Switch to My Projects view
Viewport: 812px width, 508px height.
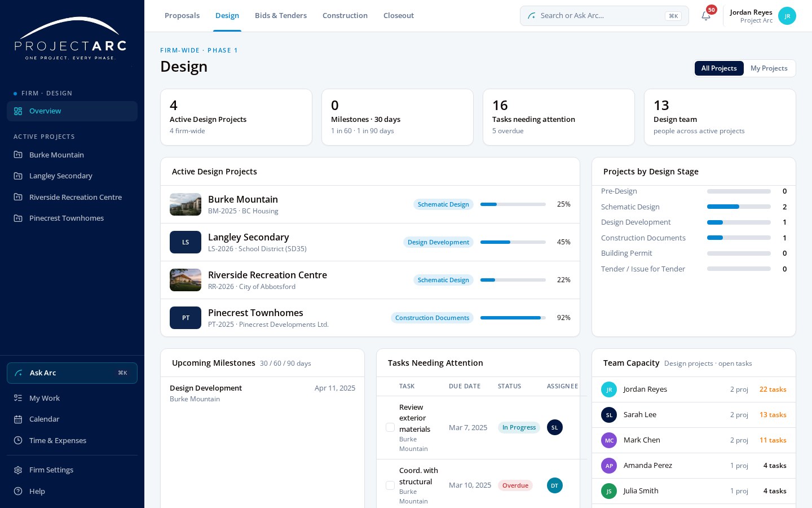[x=769, y=68]
